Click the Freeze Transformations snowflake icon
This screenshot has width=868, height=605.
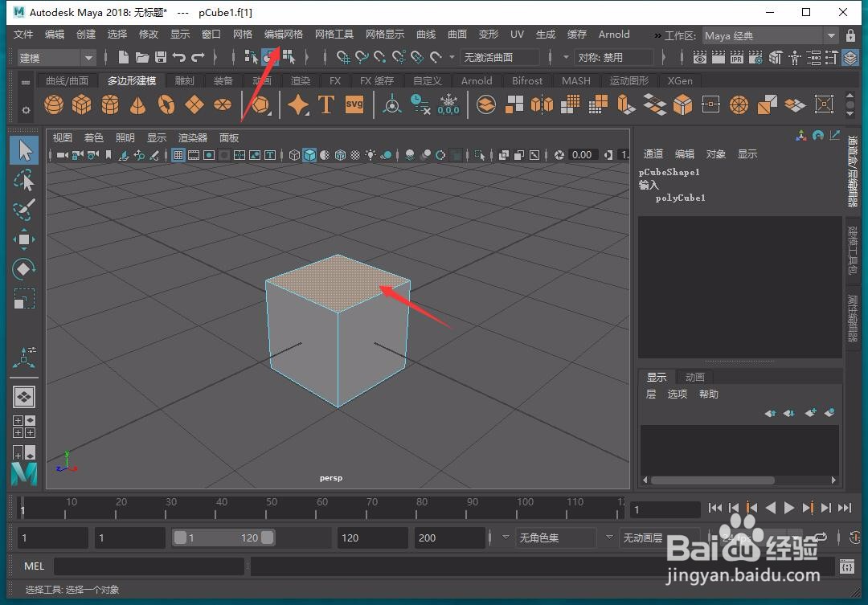pyautogui.click(x=448, y=104)
